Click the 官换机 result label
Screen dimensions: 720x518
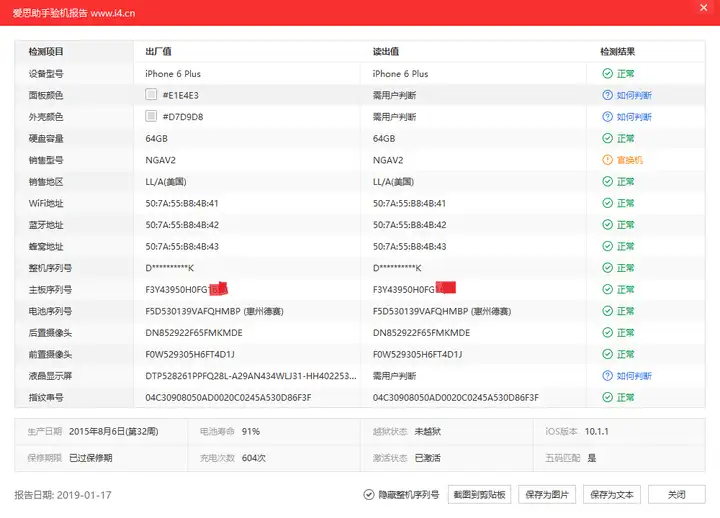630,160
